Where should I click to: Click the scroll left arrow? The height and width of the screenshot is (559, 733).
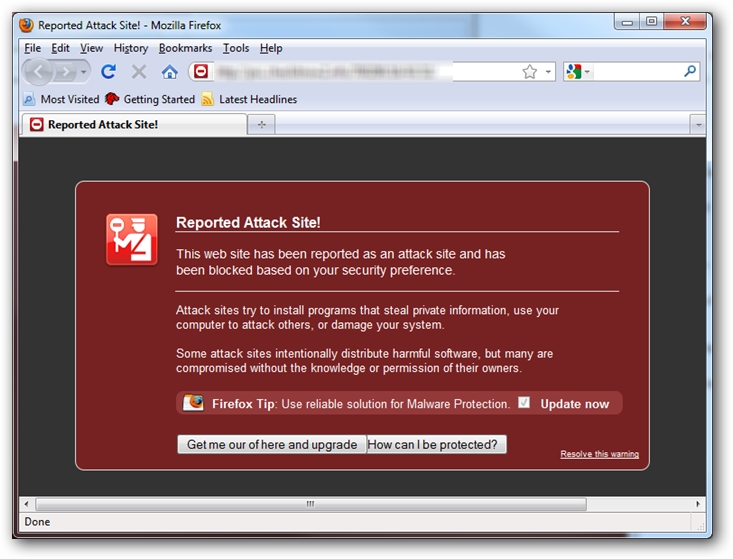click(26, 504)
